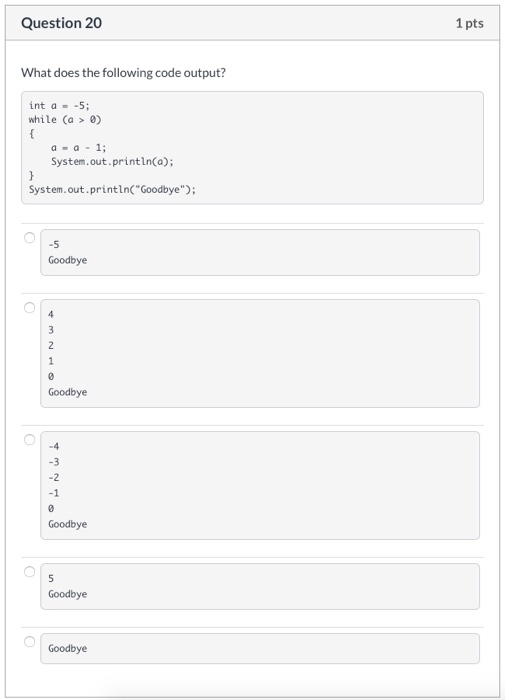The width and height of the screenshot is (505, 700).
Task: Click the answer box counting -4 up to 0
Action: tap(260, 485)
